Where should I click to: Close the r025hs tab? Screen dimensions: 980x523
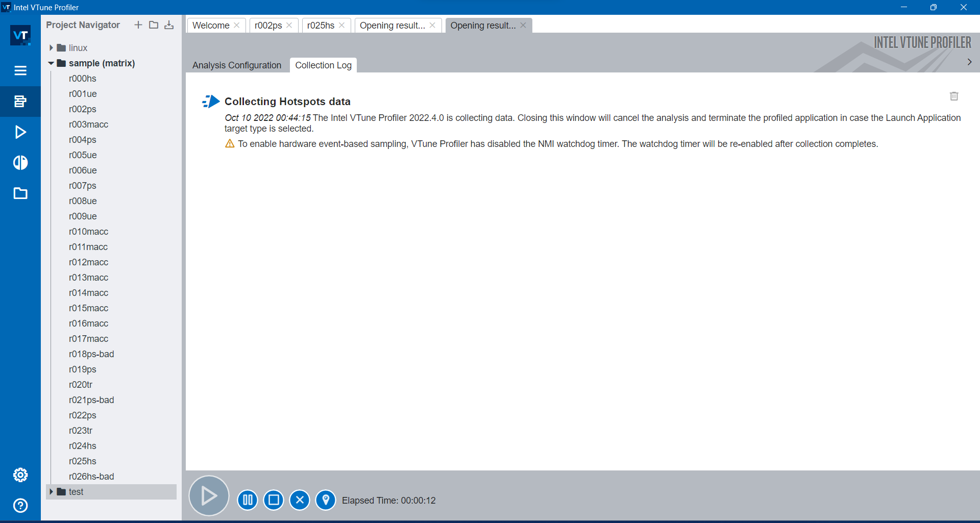tap(342, 25)
